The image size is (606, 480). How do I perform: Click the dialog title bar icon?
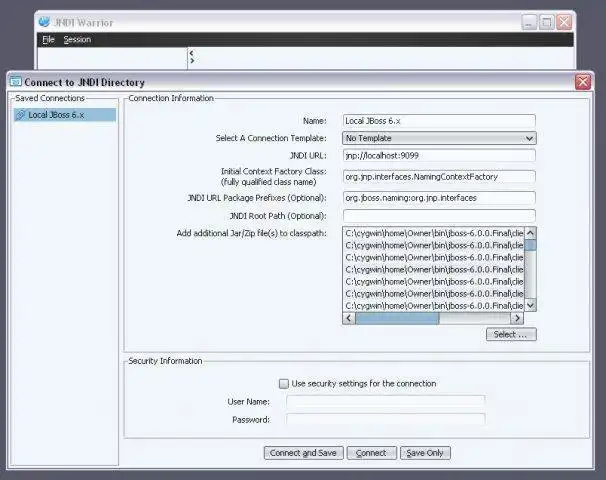click(15, 82)
